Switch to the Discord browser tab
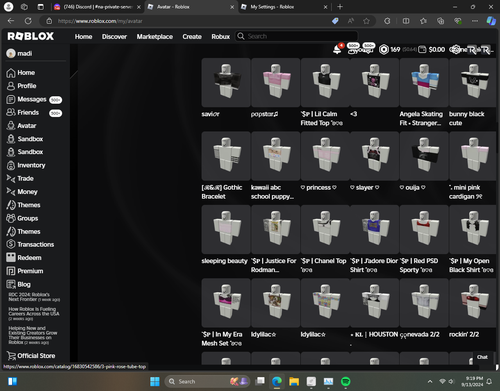The image size is (500, 391). click(x=97, y=7)
